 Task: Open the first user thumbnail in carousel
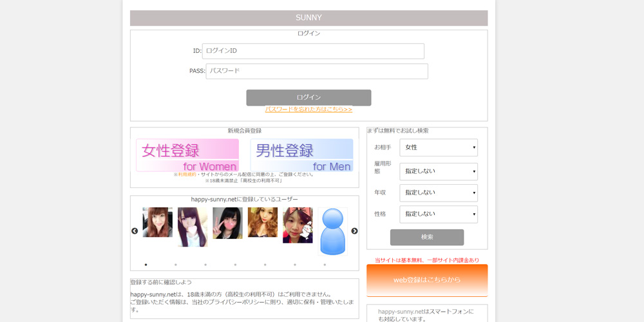coord(157,222)
